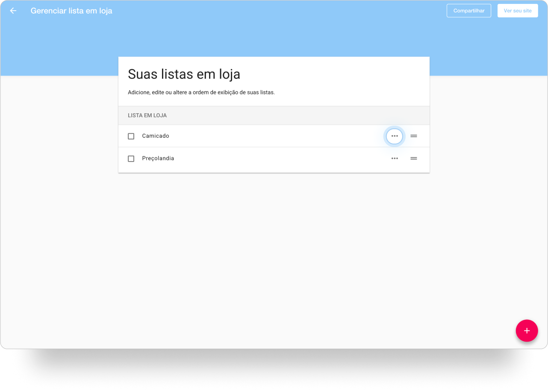
Task: Click the LISTA EM LOJA column header
Action: click(147, 115)
